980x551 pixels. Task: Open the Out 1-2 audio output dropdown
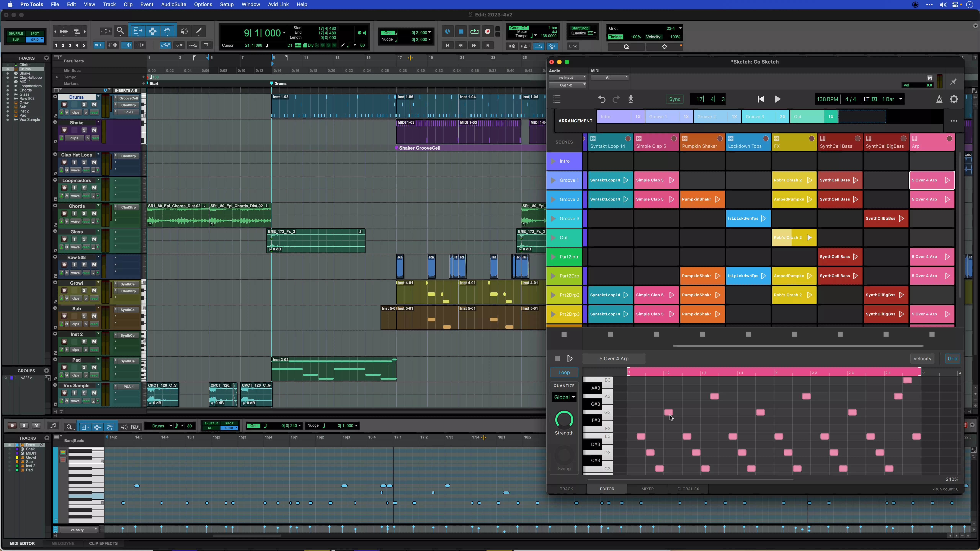(567, 85)
